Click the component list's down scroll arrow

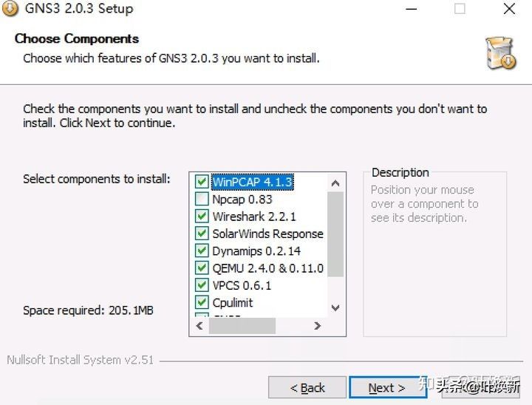[x=335, y=307]
